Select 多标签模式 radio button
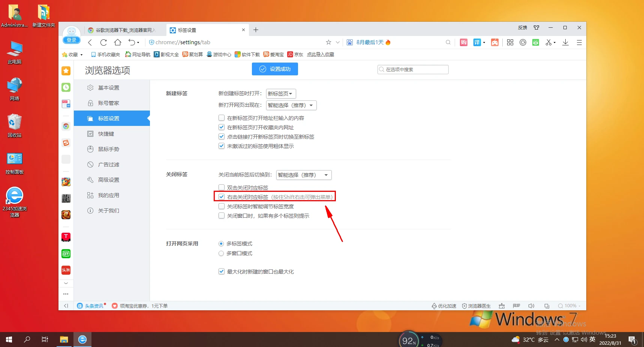Viewport: 644px width, 347px height. click(221, 244)
